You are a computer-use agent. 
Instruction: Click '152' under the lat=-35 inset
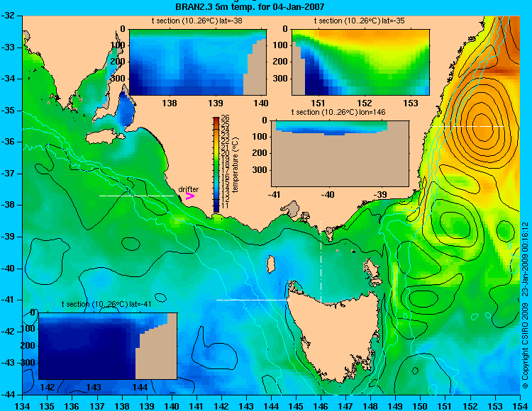pyautogui.click(x=365, y=103)
